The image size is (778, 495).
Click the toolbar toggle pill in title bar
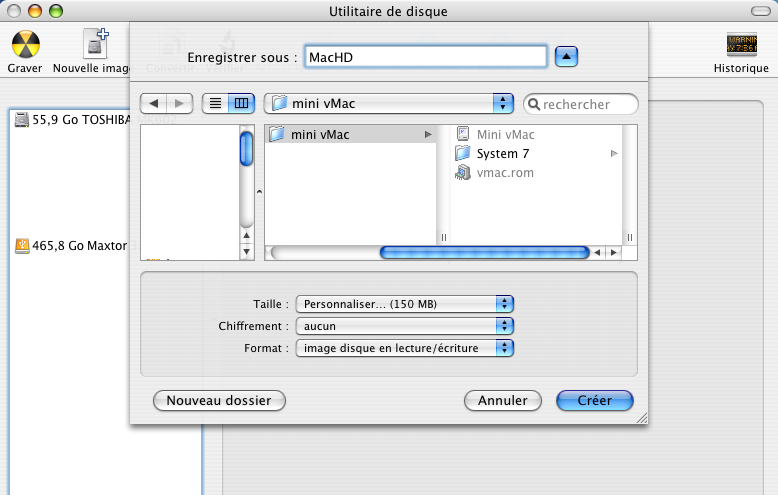click(761, 11)
